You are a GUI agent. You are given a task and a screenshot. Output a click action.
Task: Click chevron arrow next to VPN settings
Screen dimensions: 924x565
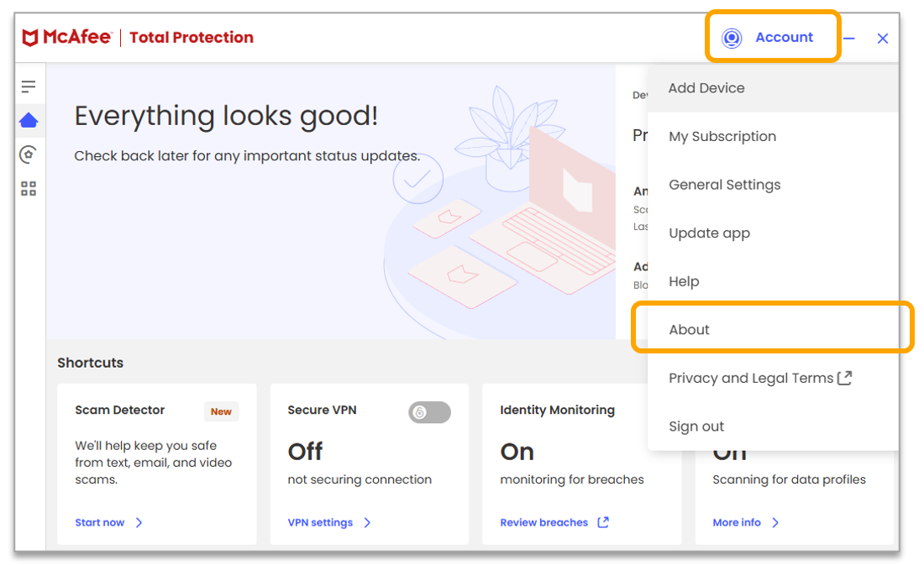click(367, 522)
